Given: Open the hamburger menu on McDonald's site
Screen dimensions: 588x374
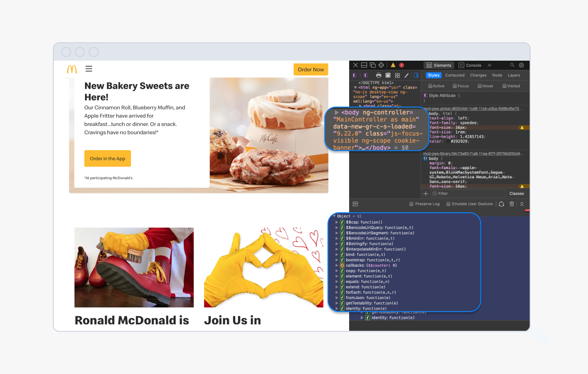Looking at the screenshot, I should [x=89, y=69].
